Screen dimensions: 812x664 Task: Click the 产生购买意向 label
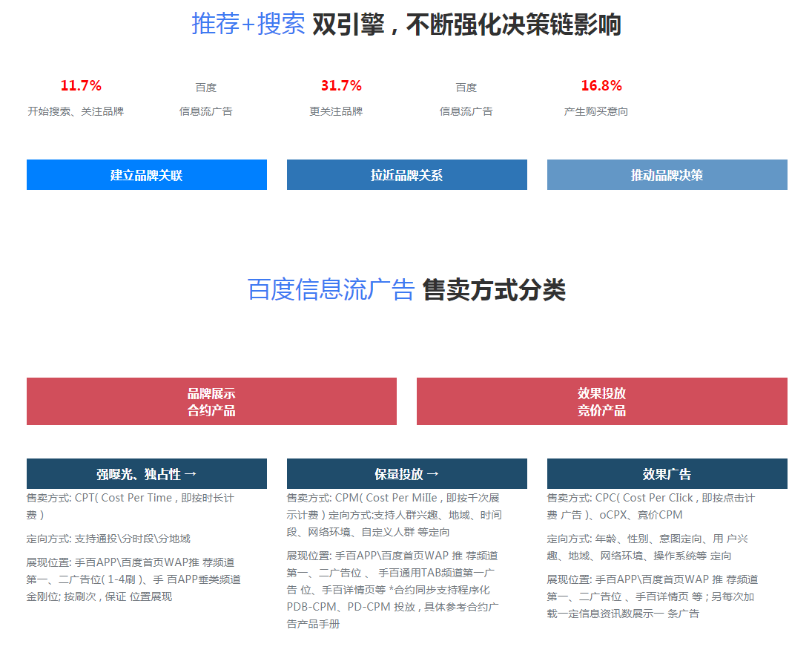point(595,111)
